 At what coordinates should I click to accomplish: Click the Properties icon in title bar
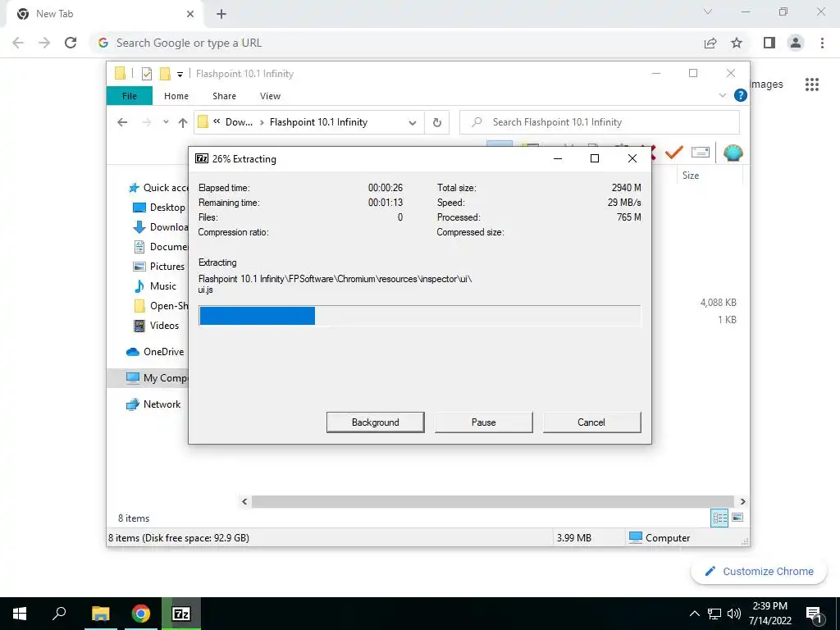coord(146,73)
